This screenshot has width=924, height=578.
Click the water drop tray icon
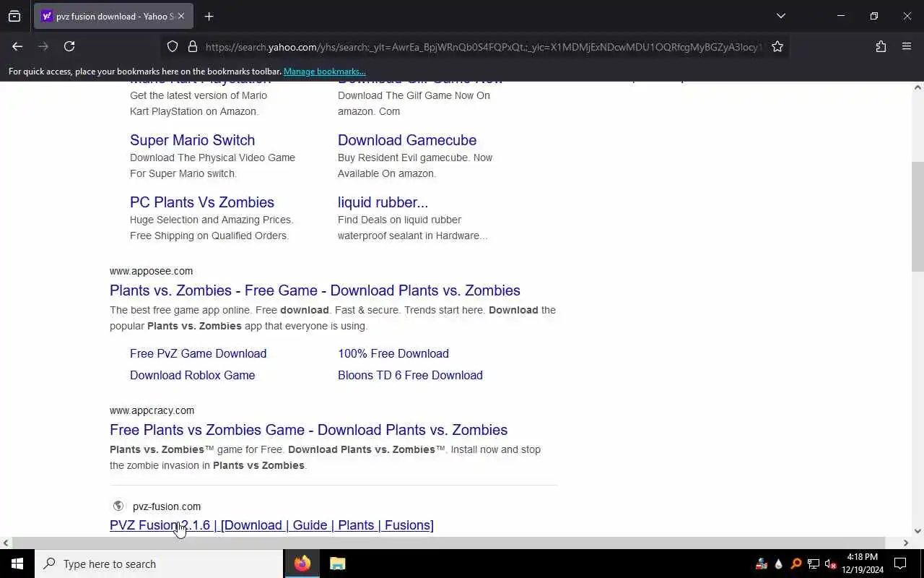tap(778, 564)
